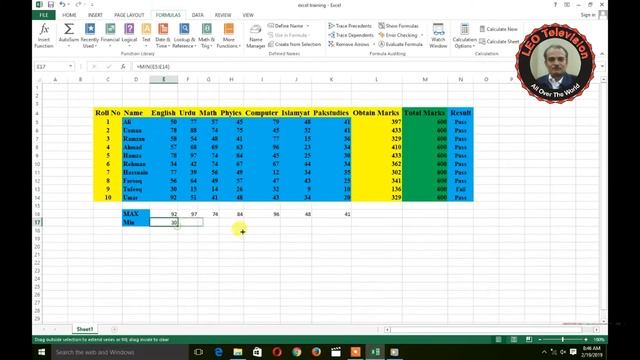Screen dimensions: 640x360
Task: Click Sign in link
Action: coord(588,15)
